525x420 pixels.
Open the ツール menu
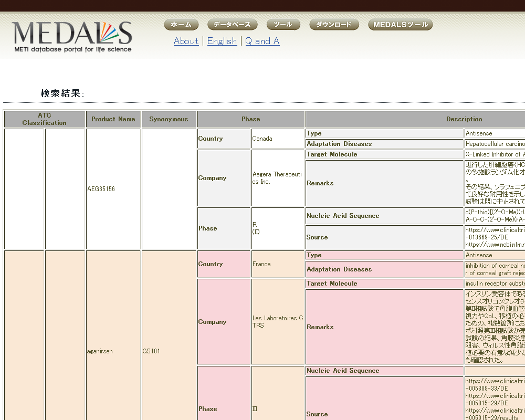click(x=283, y=24)
